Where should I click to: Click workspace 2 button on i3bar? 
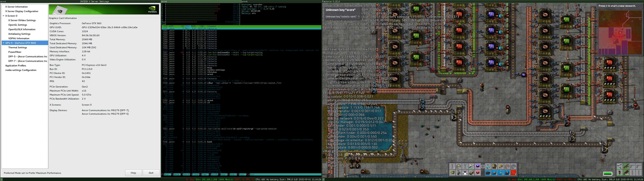[x=324, y=179]
